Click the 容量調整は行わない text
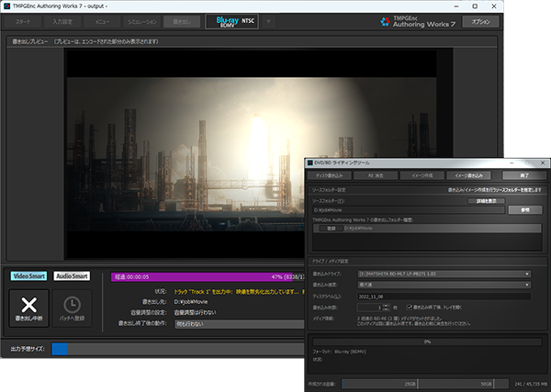The image size is (551, 392). 195,312
